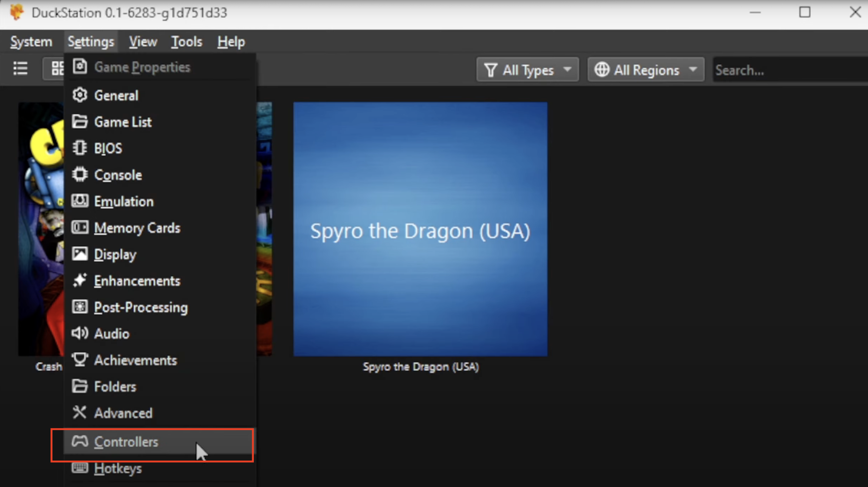868x487 pixels.
Task: Open the System menu
Action: (31, 42)
